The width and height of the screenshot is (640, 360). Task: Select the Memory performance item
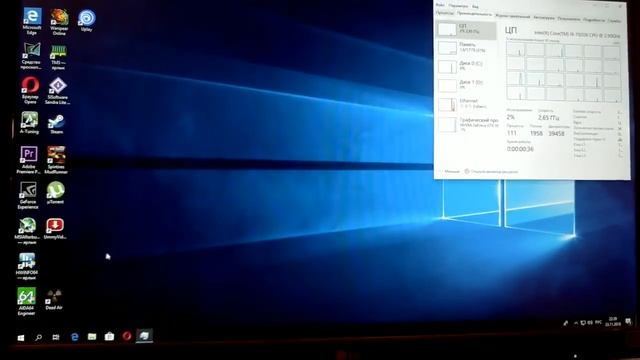[x=467, y=47]
